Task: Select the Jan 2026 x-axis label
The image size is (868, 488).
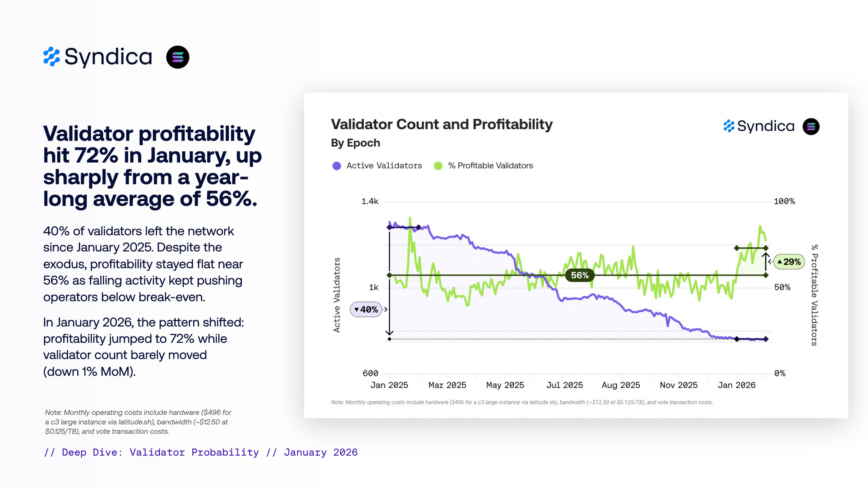Action: [x=736, y=385]
